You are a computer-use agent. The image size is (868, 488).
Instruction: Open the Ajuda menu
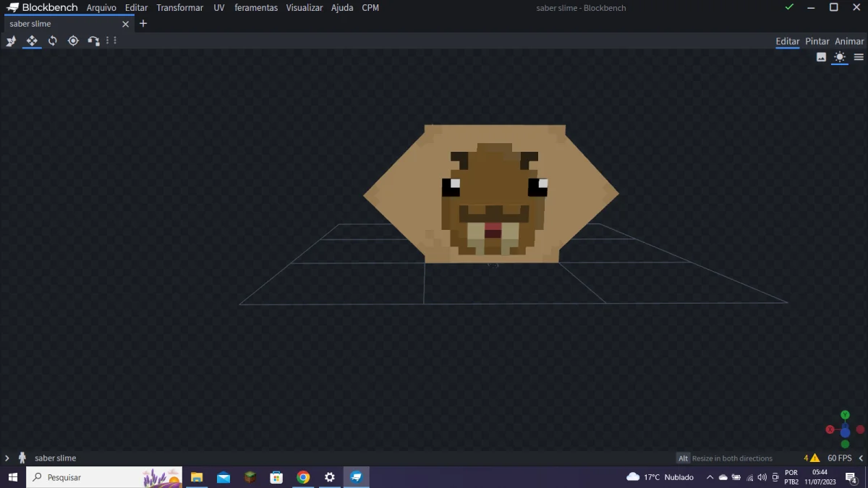click(x=342, y=8)
